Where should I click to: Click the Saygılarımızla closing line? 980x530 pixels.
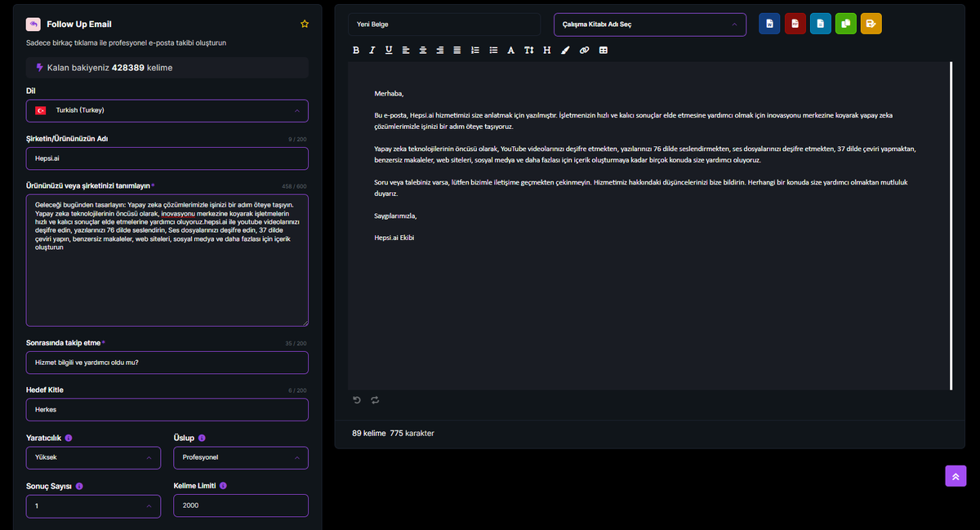click(395, 216)
